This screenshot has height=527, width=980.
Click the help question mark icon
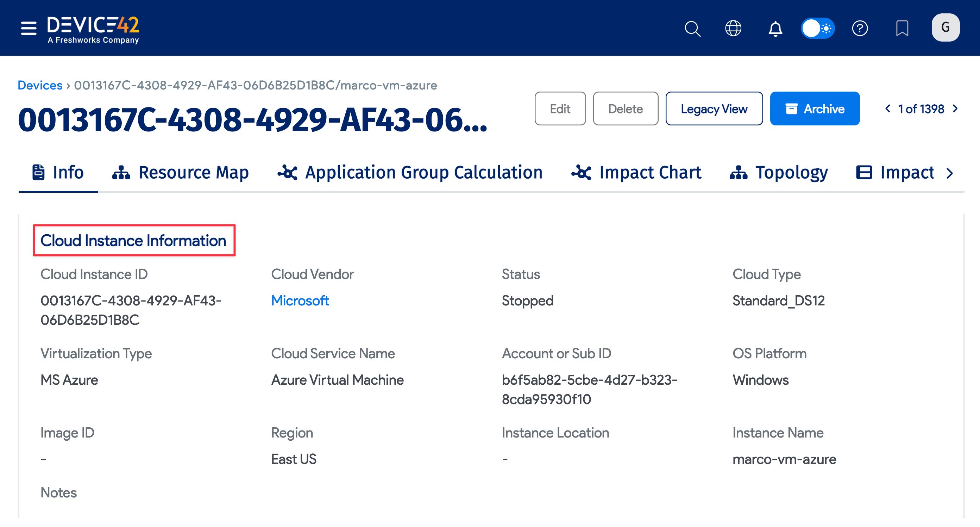point(861,28)
